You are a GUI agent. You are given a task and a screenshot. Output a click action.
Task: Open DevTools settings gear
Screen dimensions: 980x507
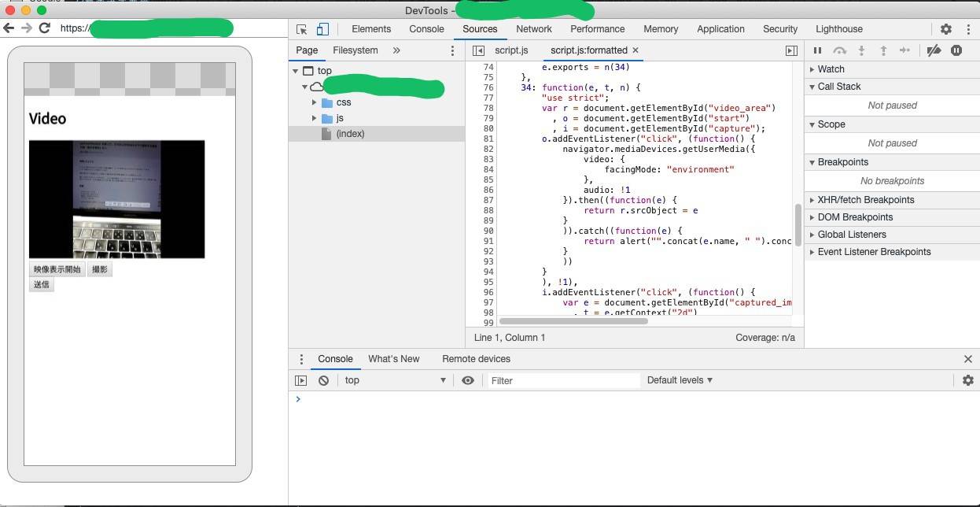pos(946,29)
